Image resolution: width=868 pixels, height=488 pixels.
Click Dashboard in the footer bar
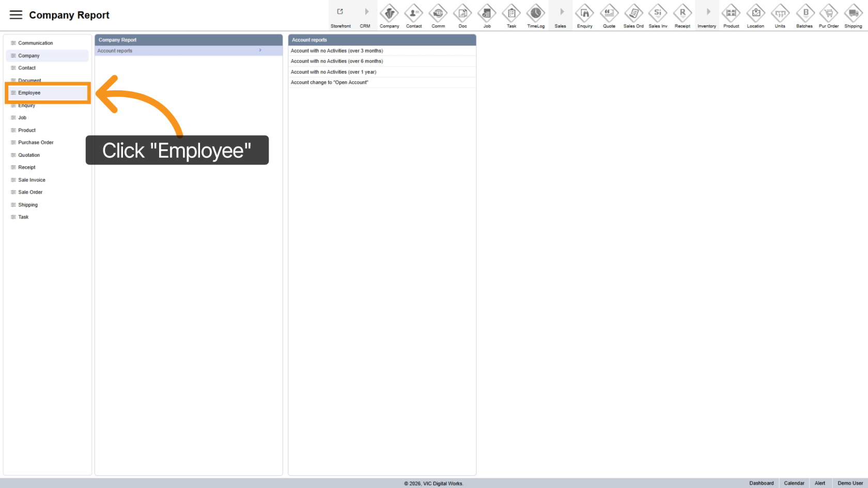[762, 483]
